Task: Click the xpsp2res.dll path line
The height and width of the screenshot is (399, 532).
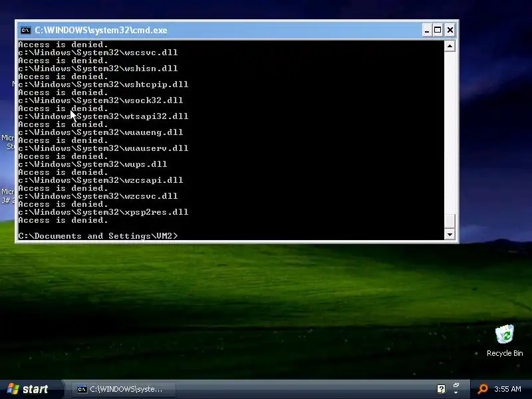Action: [x=103, y=212]
